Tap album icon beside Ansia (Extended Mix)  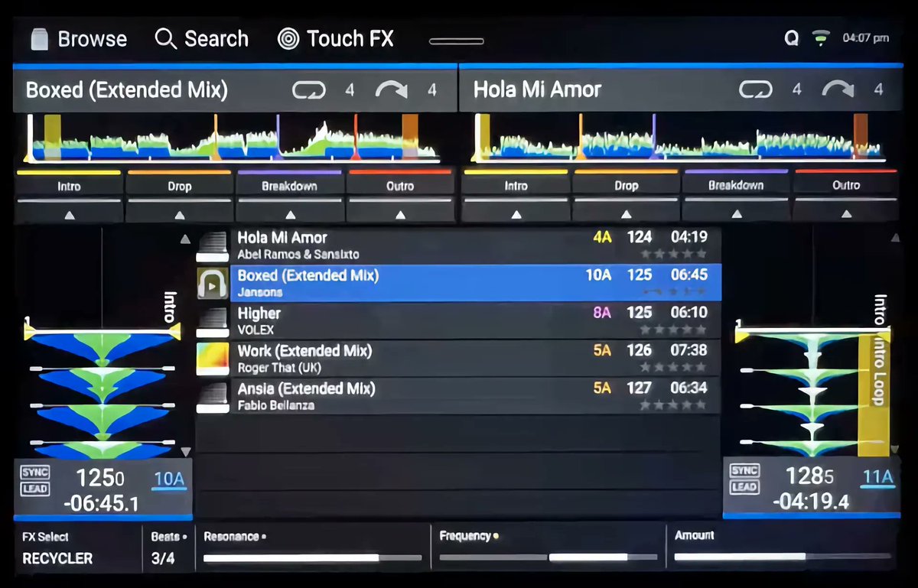[213, 397]
